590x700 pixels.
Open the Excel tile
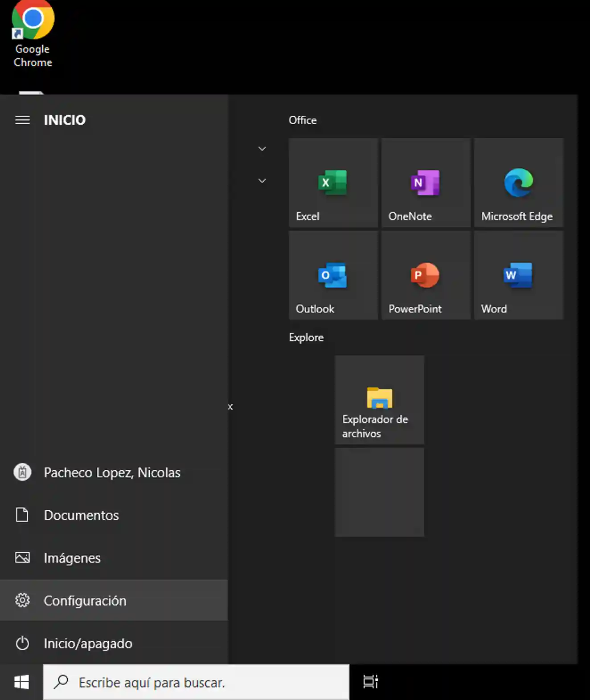click(333, 183)
